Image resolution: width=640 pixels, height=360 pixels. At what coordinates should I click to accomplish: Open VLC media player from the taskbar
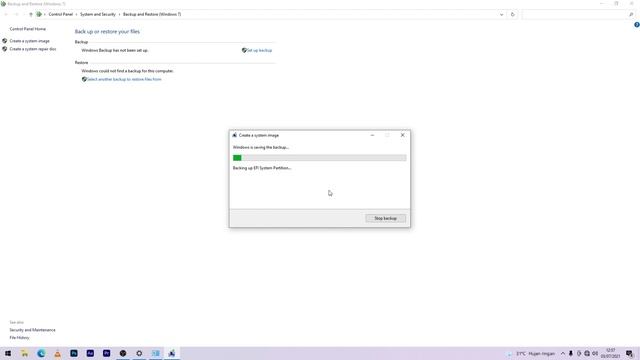(x=57, y=353)
